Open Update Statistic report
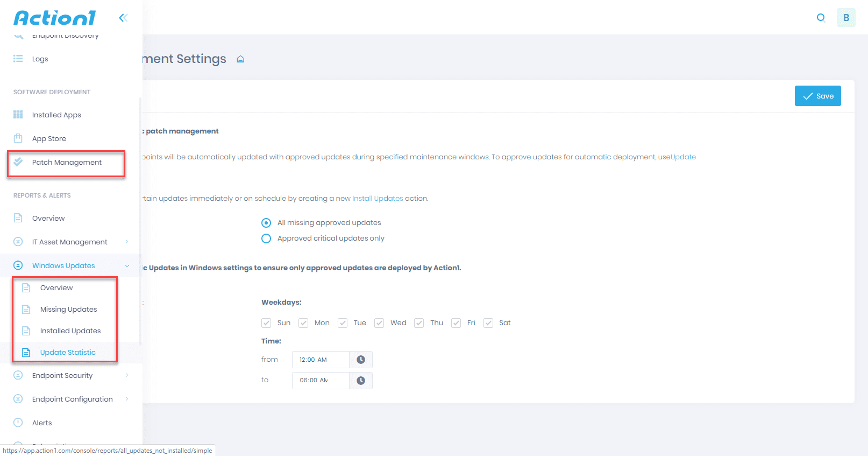This screenshot has height=456, width=868. (68, 353)
